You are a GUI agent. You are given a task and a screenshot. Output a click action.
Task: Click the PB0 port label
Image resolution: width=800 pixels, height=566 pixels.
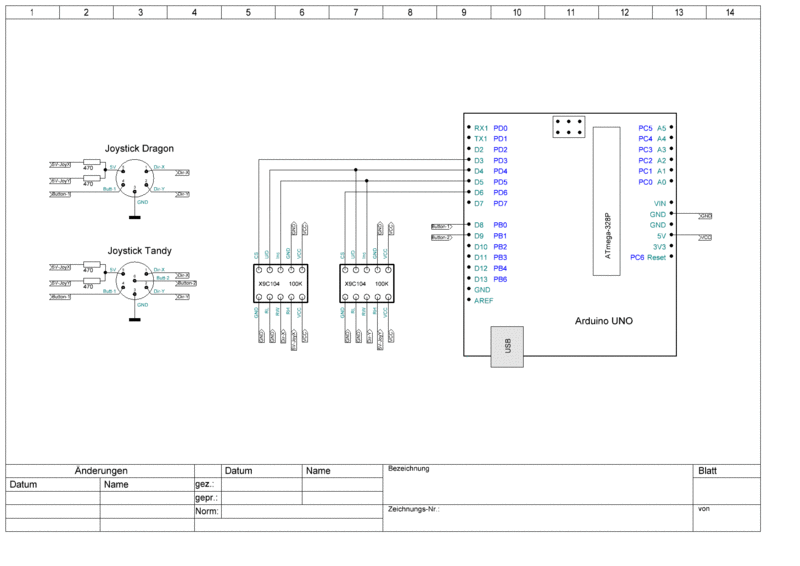(x=501, y=225)
